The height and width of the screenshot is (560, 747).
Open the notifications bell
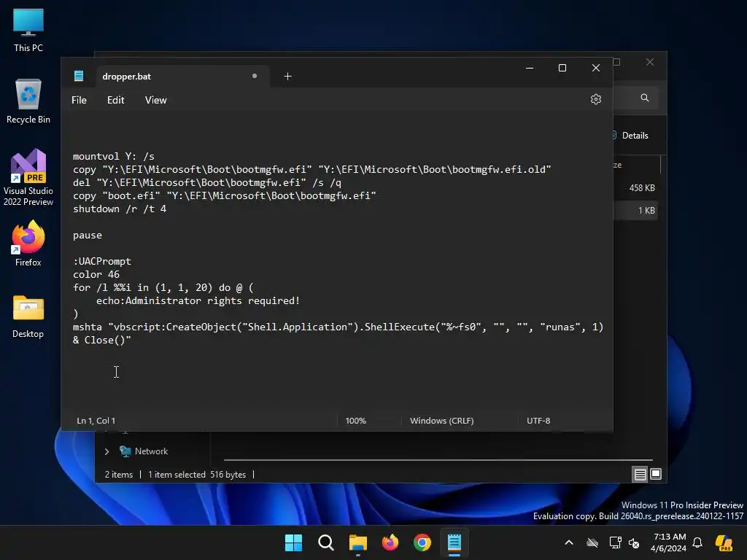click(697, 542)
